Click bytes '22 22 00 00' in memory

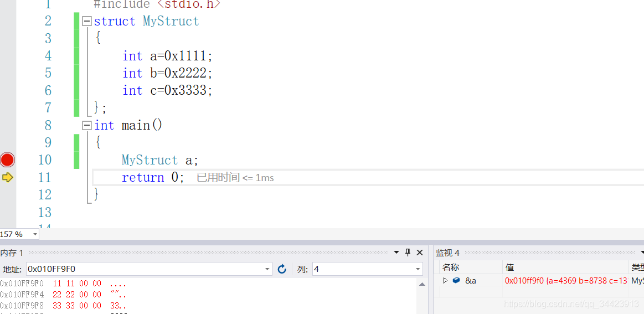click(77, 295)
